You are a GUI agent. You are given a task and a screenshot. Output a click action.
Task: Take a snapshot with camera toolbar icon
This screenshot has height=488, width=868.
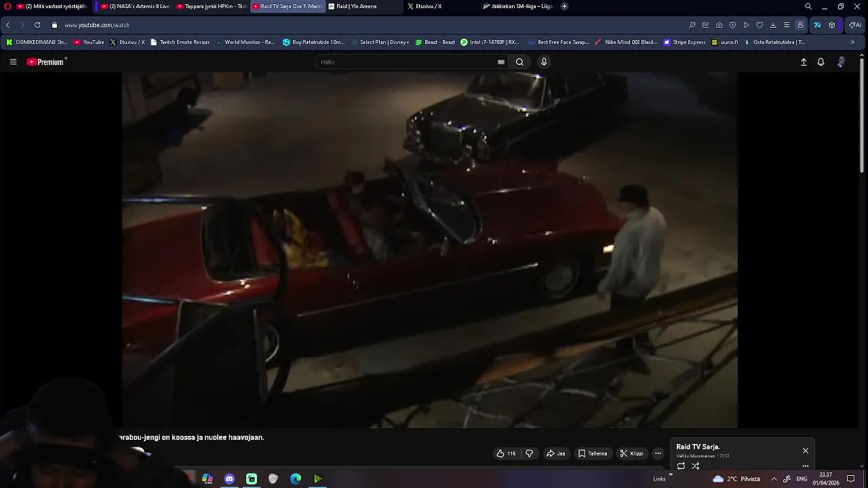point(719,25)
